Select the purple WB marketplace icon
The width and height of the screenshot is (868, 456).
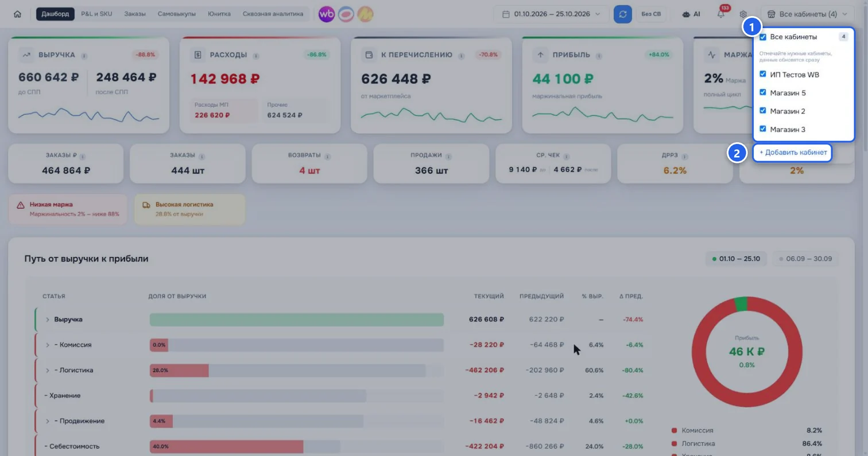[x=327, y=14]
